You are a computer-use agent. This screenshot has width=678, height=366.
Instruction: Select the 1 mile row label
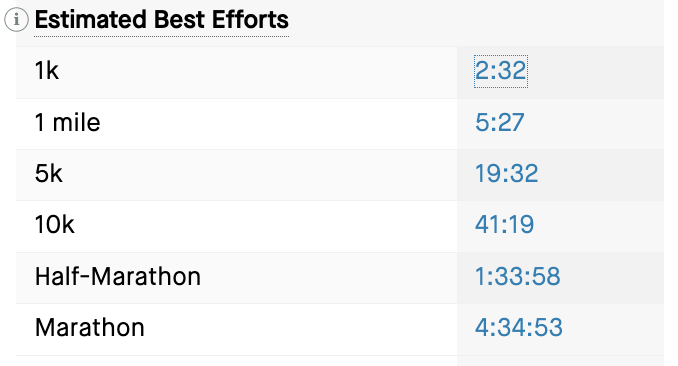[67, 122]
